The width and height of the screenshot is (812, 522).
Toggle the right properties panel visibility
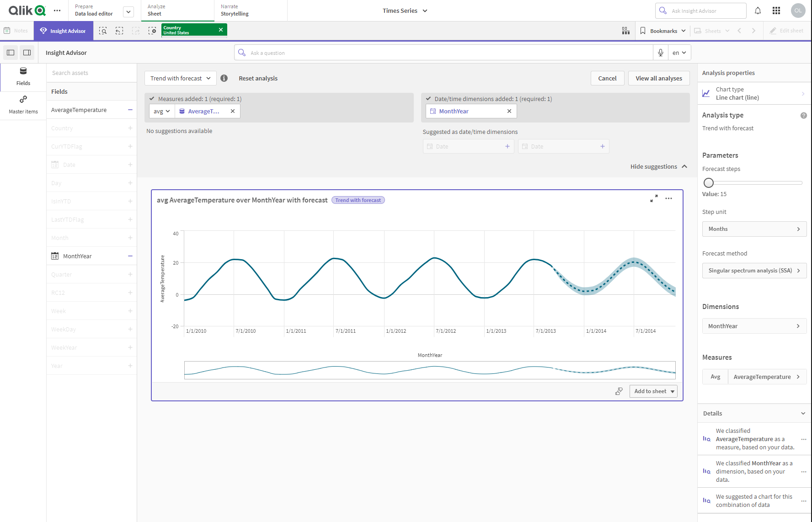pos(27,53)
